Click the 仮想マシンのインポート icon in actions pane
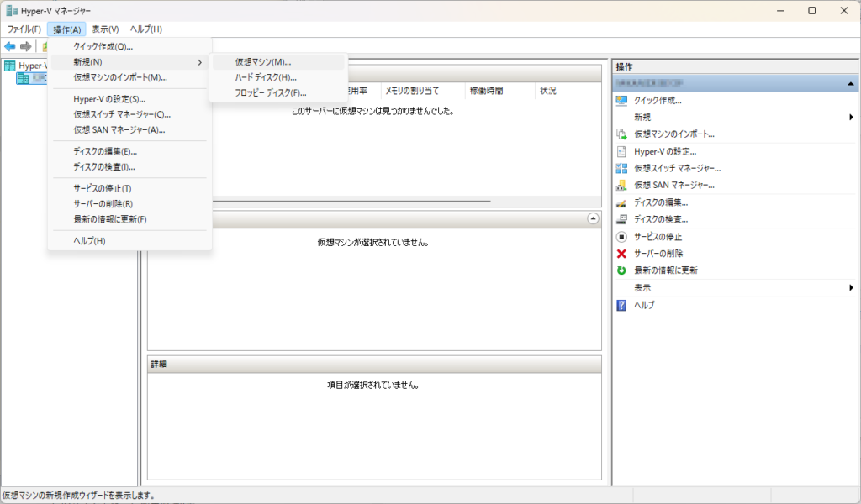Image resolution: width=861 pixels, height=504 pixels. pos(621,134)
